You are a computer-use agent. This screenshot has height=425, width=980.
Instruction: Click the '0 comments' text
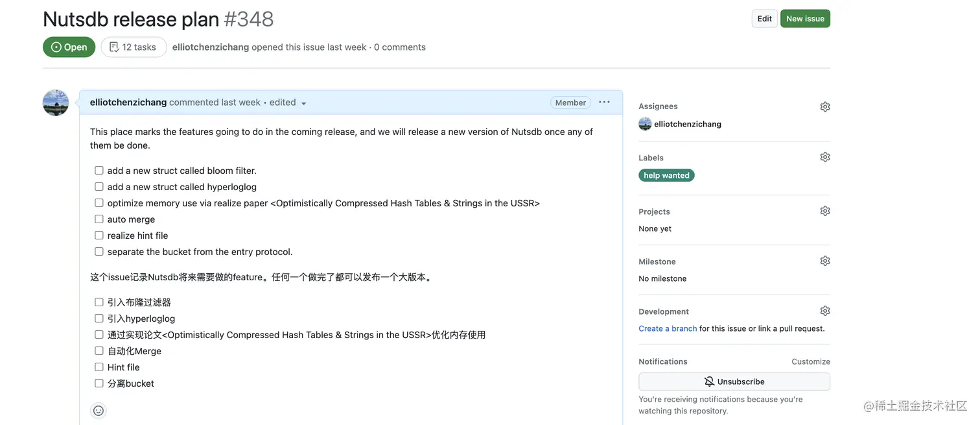click(x=400, y=47)
